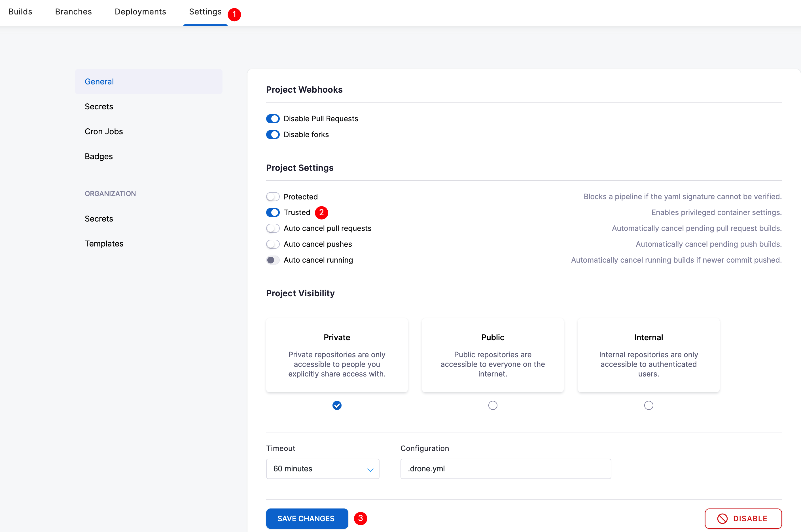The image size is (801, 532).
Task: Click the Private visibility checked radio
Action: [337, 405]
